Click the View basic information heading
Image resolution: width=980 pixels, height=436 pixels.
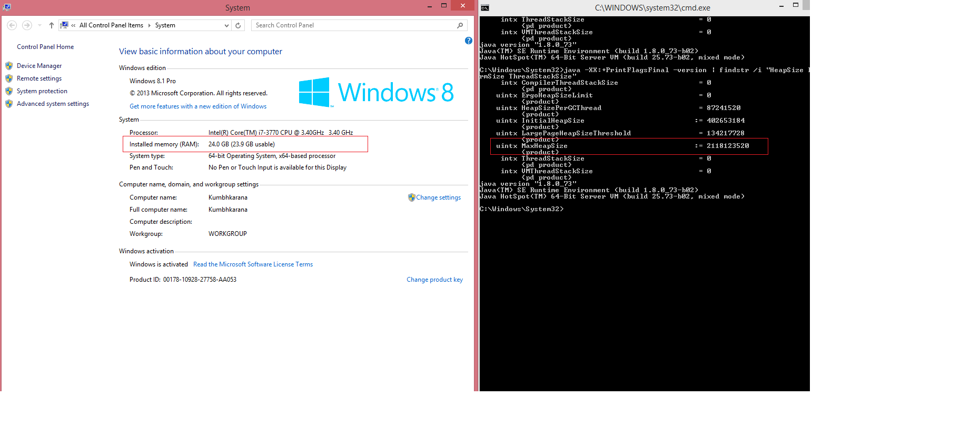coord(201,52)
